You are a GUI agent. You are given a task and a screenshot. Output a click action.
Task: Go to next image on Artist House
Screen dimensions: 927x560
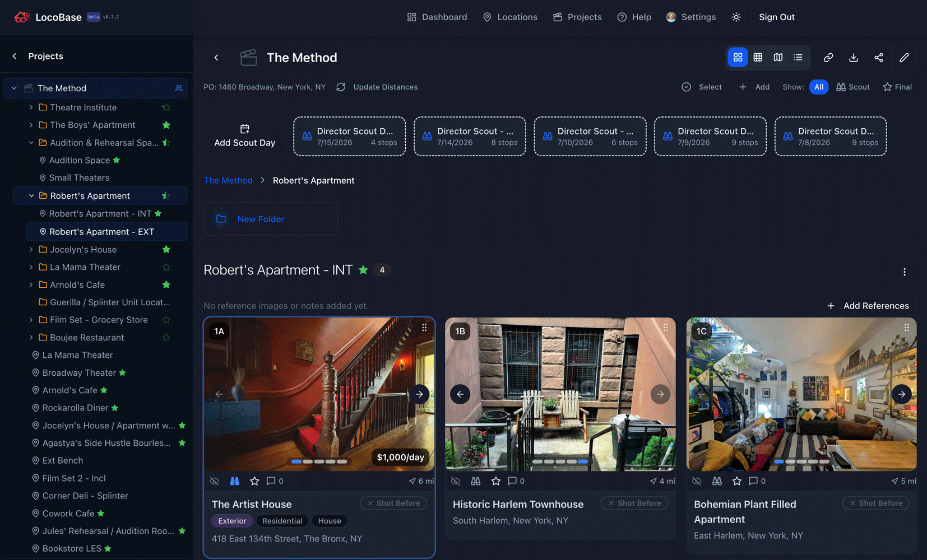click(419, 394)
